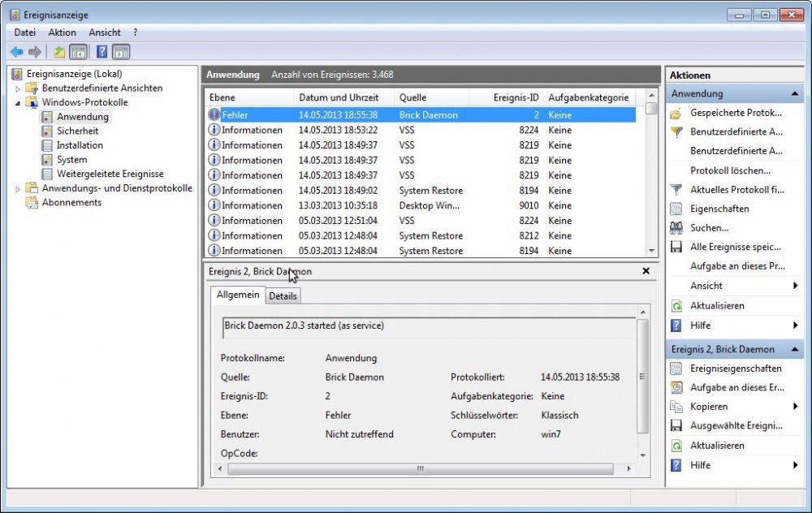Switch to the Details tab
The image size is (812, 513).
283,296
